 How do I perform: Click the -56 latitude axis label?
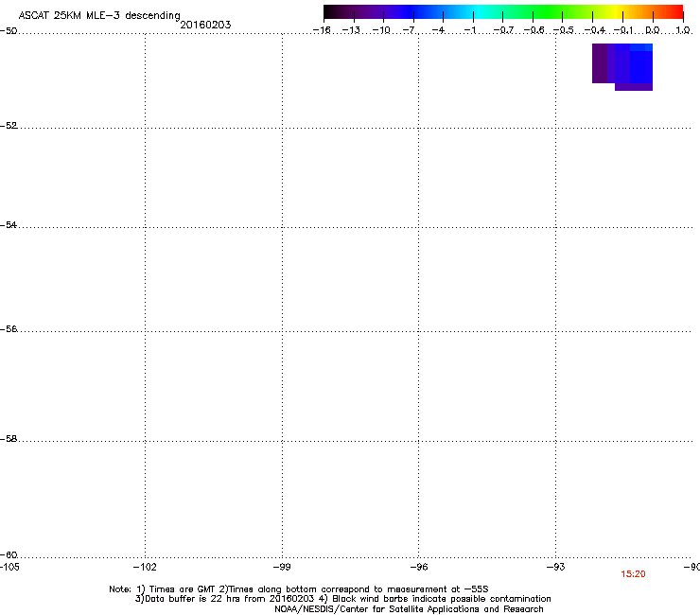click(9, 328)
